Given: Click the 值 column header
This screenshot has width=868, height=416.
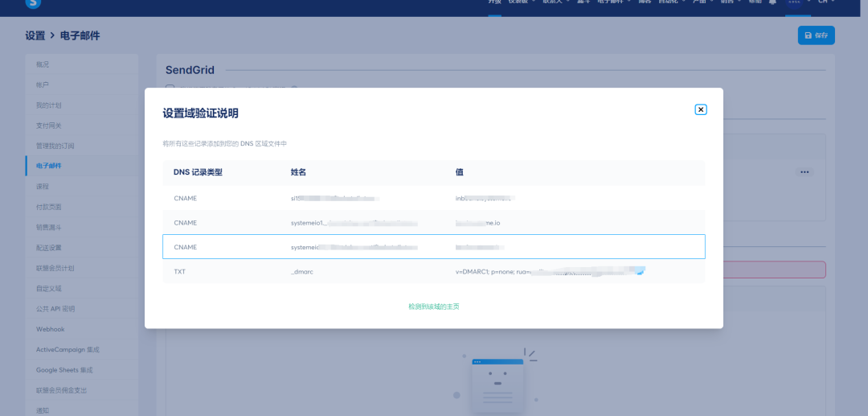Looking at the screenshot, I should 460,172.
